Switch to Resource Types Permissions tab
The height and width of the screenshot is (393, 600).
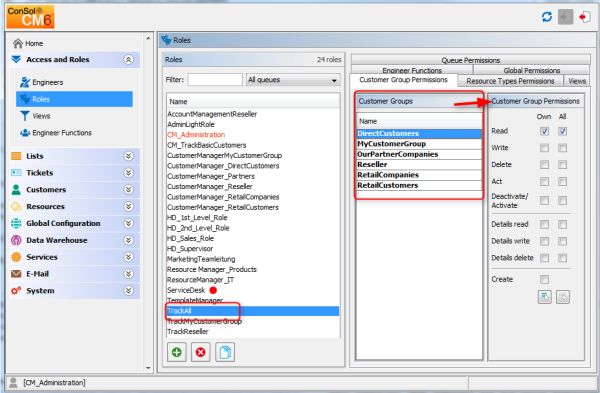point(510,81)
